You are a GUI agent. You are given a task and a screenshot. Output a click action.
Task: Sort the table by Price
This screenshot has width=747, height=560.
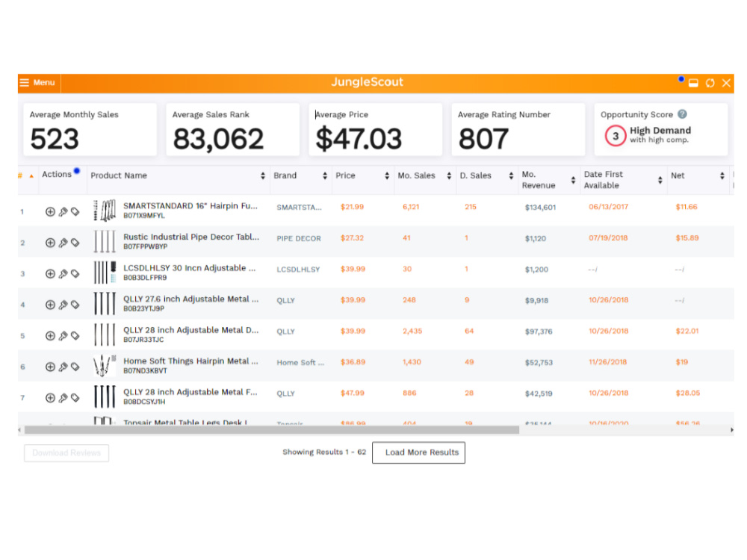pos(387,175)
